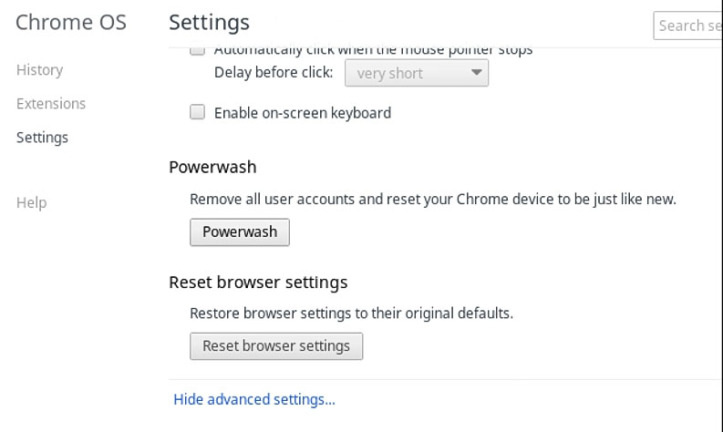723x432 pixels.
Task: Click the Chrome OS title text
Action: (x=71, y=22)
